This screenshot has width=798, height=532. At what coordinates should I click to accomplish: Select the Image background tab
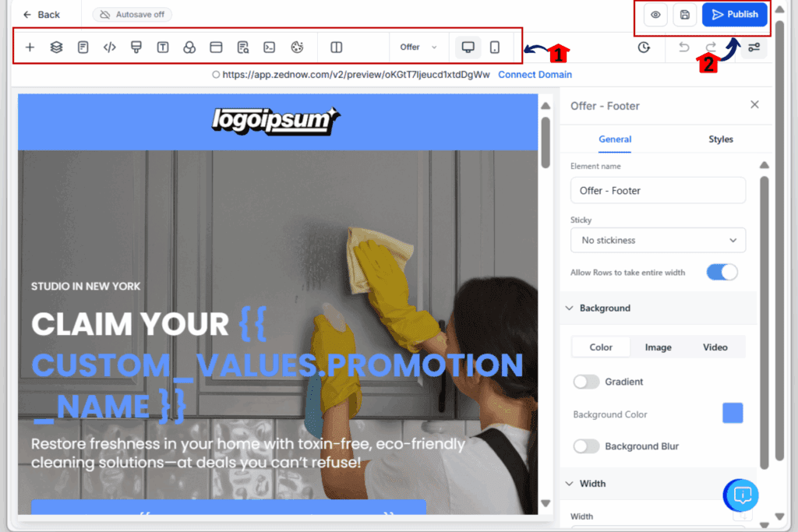click(x=658, y=347)
